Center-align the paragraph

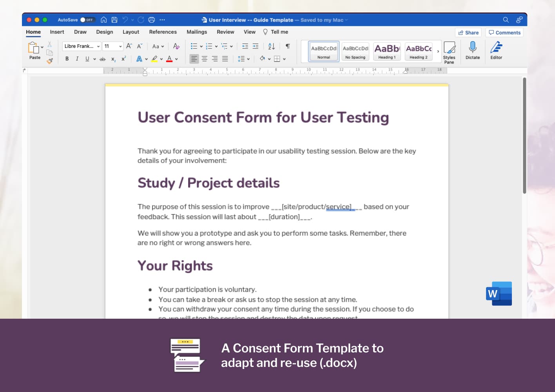(x=204, y=59)
